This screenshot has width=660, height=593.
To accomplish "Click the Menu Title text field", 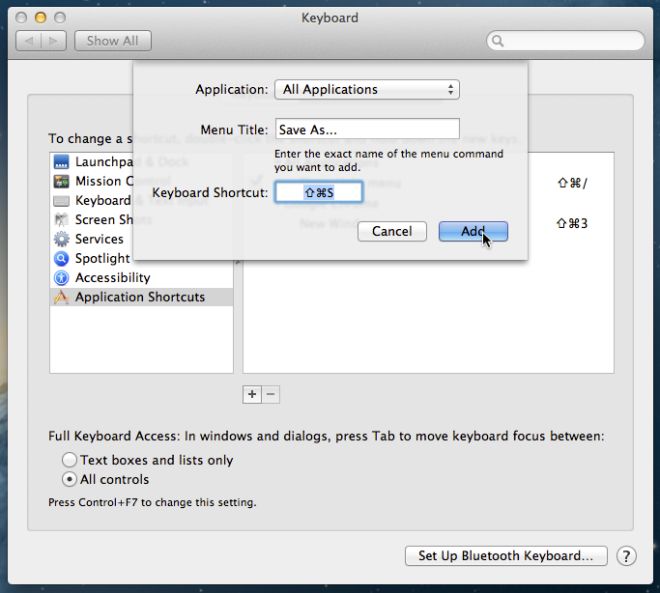I will [x=367, y=129].
